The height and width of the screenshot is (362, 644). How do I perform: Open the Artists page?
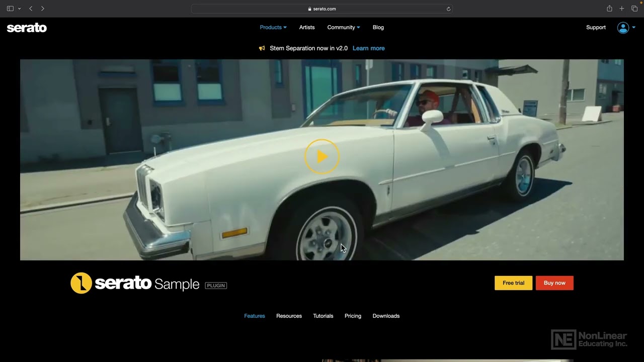tap(307, 27)
